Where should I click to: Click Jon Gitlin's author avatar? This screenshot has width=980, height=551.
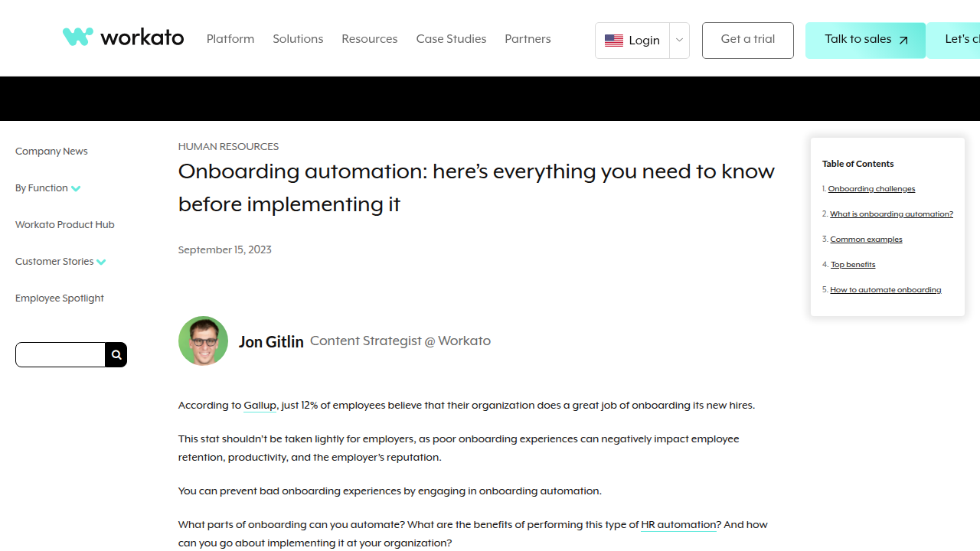pyautogui.click(x=203, y=341)
